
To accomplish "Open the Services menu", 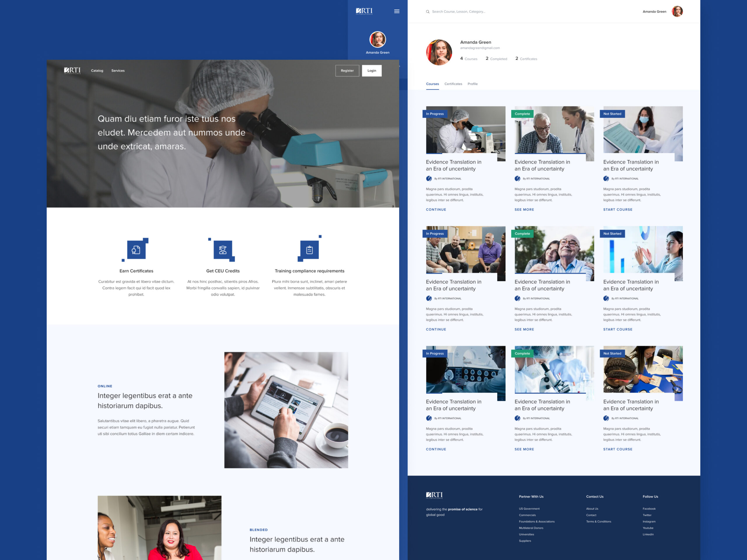I will [x=118, y=71].
